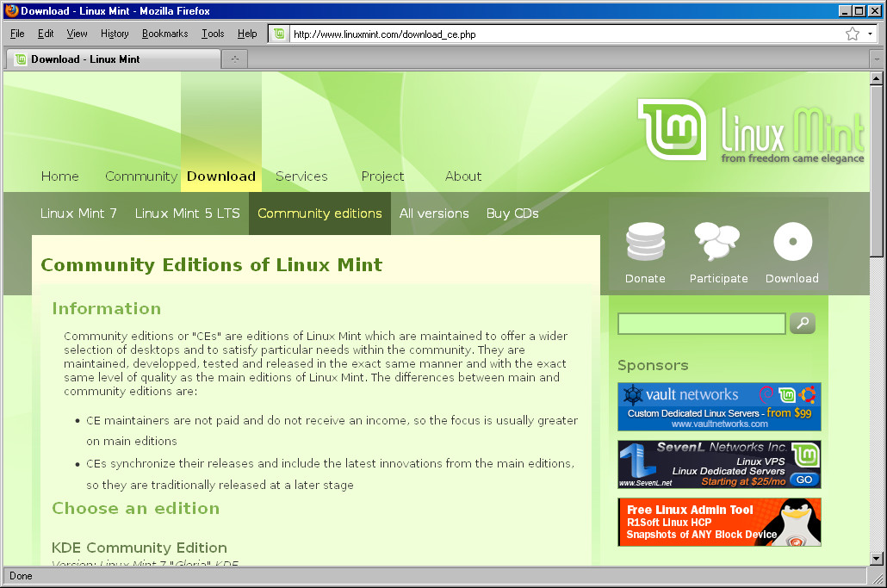Image resolution: width=887 pixels, height=588 pixels.
Task: Click the Donate text label
Action: (x=645, y=278)
